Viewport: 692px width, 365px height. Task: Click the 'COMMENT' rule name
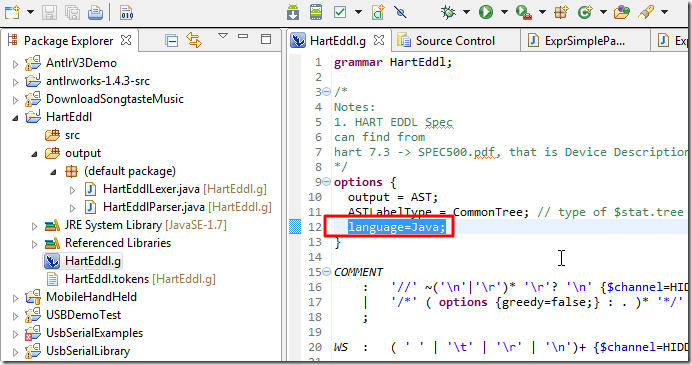click(358, 272)
